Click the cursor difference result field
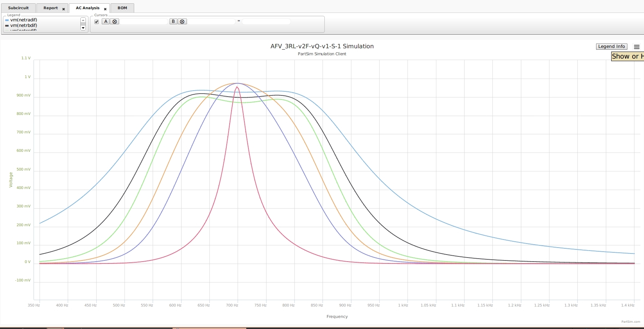 click(266, 22)
